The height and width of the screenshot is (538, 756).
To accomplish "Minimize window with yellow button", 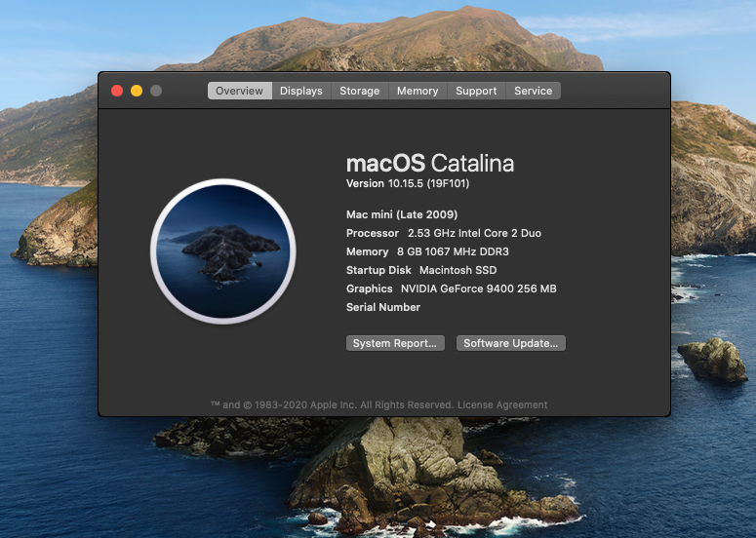I will click(137, 91).
